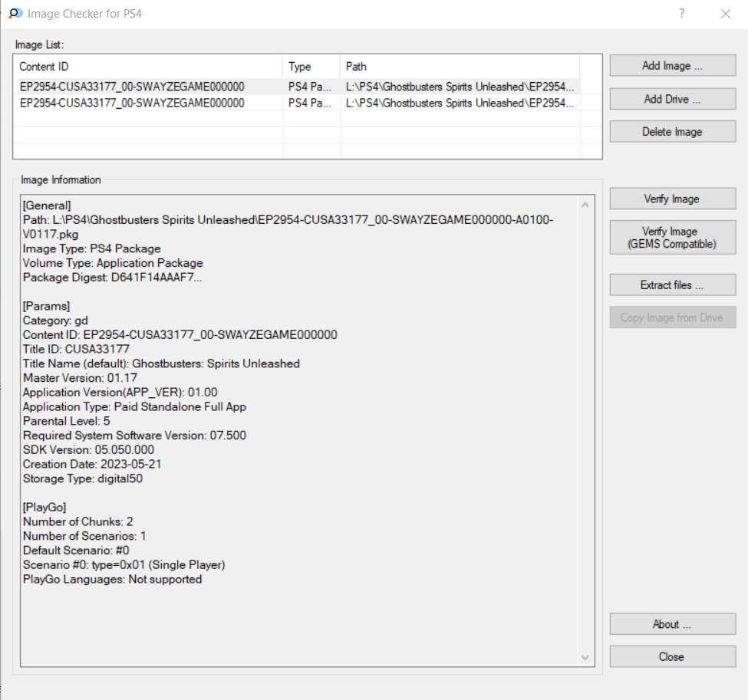This screenshot has width=748, height=700.
Task: Click the Title ID: CUSA33177 line
Action: 76,349
